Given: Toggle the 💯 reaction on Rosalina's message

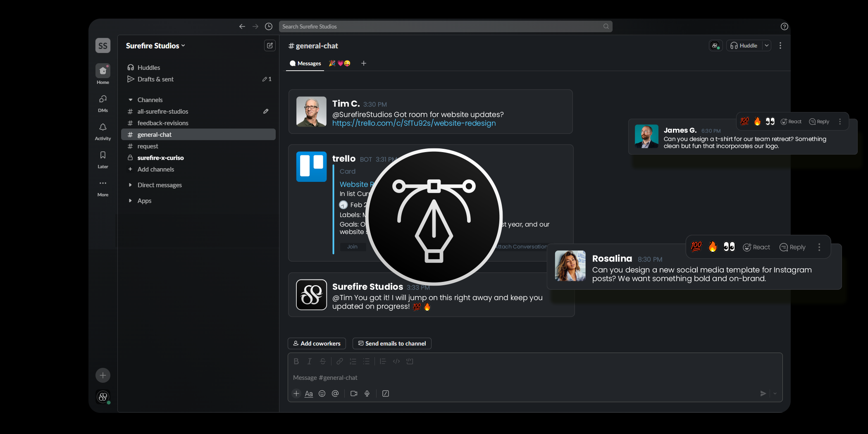Looking at the screenshot, I should pyautogui.click(x=696, y=246).
